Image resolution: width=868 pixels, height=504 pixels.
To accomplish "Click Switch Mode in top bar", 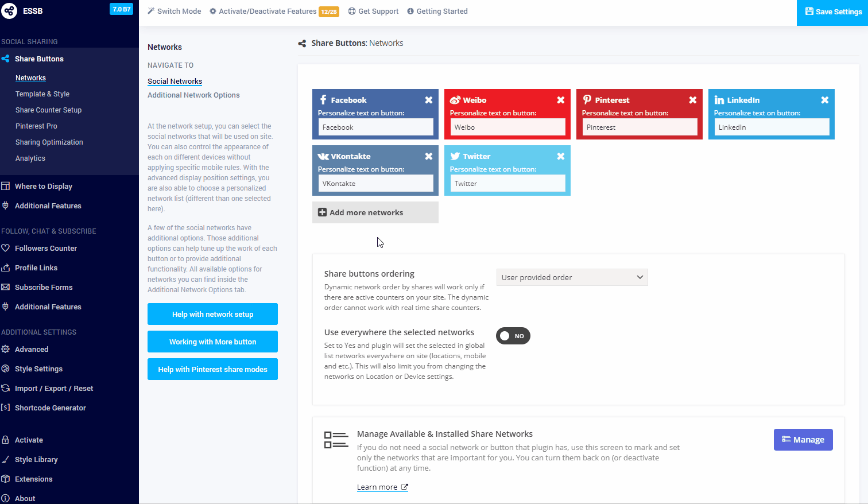I will [x=175, y=11].
